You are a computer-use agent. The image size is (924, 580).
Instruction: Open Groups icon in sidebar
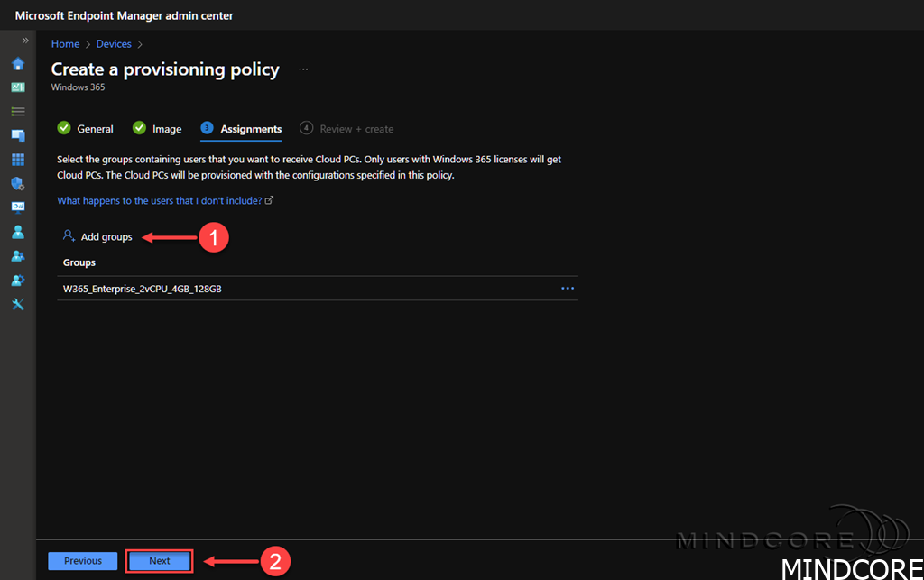pyautogui.click(x=17, y=256)
